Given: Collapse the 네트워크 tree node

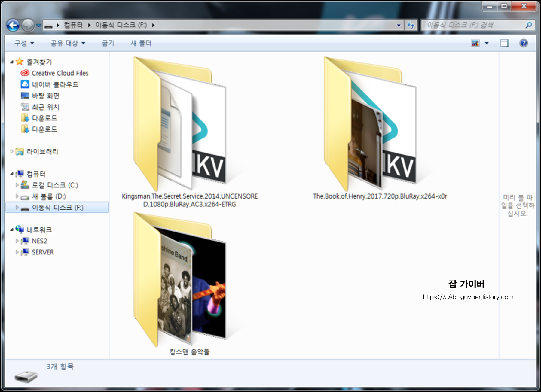Looking at the screenshot, I should 12,229.
